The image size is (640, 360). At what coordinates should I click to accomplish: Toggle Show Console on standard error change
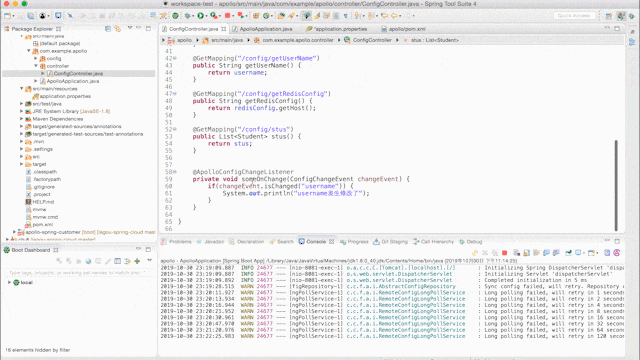tap(556, 253)
